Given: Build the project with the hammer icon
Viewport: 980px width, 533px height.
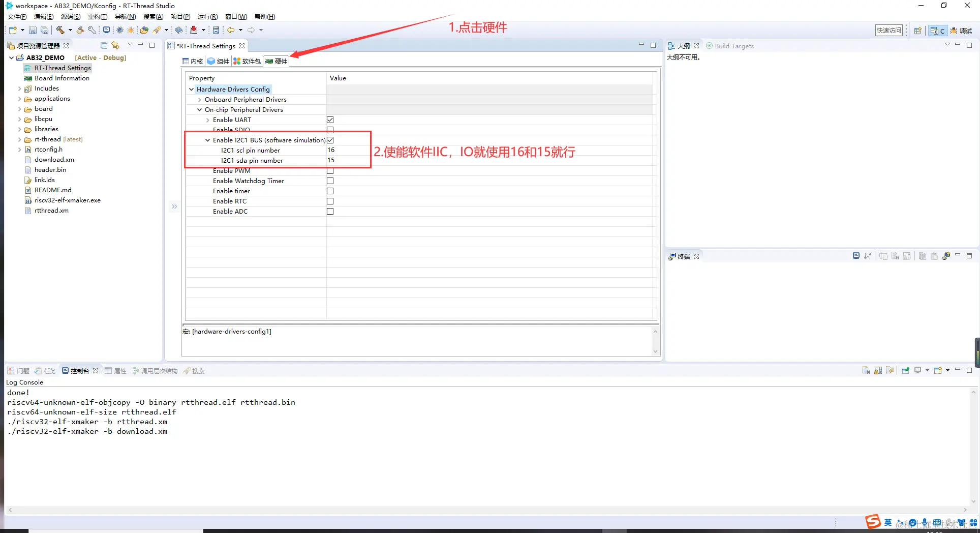Looking at the screenshot, I should pos(60,30).
